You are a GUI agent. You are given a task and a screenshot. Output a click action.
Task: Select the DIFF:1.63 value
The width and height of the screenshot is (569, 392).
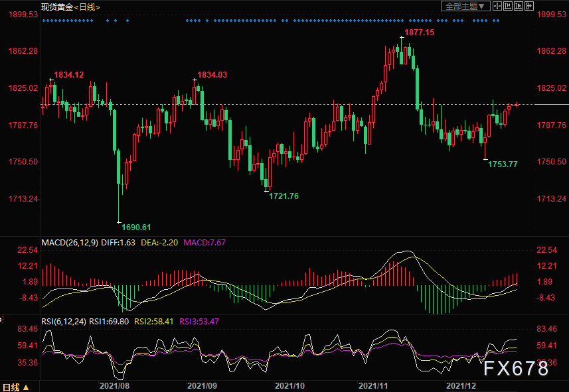[x=118, y=242]
